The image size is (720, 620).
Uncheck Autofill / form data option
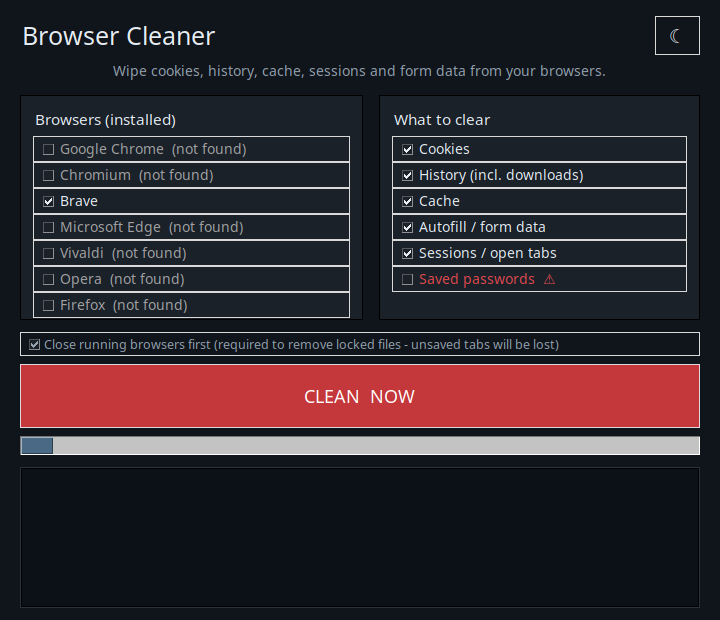pyautogui.click(x=407, y=227)
